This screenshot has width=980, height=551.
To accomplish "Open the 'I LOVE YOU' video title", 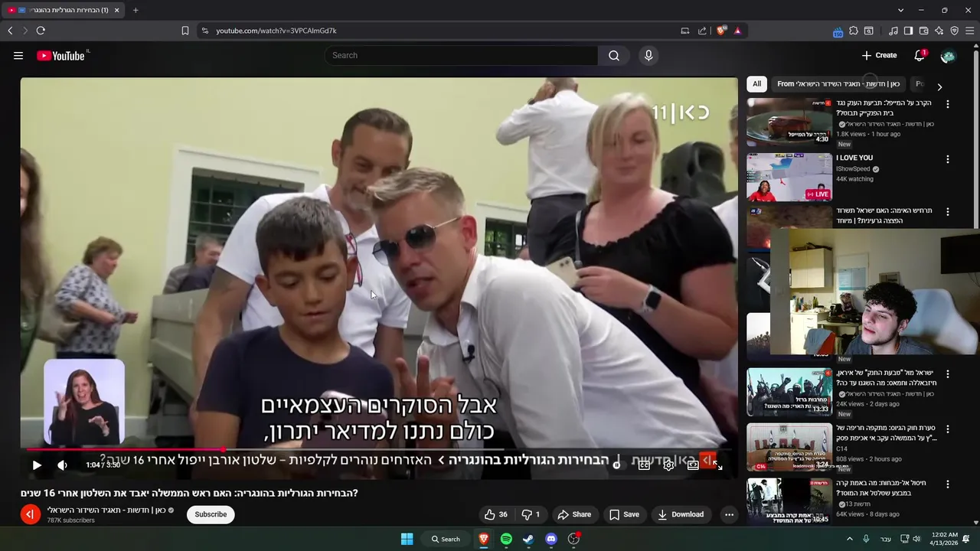I will (x=854, y=158).
